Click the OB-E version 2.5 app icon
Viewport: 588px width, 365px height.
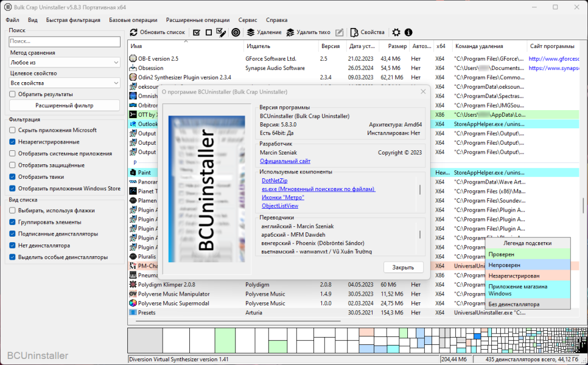(133, 58)
